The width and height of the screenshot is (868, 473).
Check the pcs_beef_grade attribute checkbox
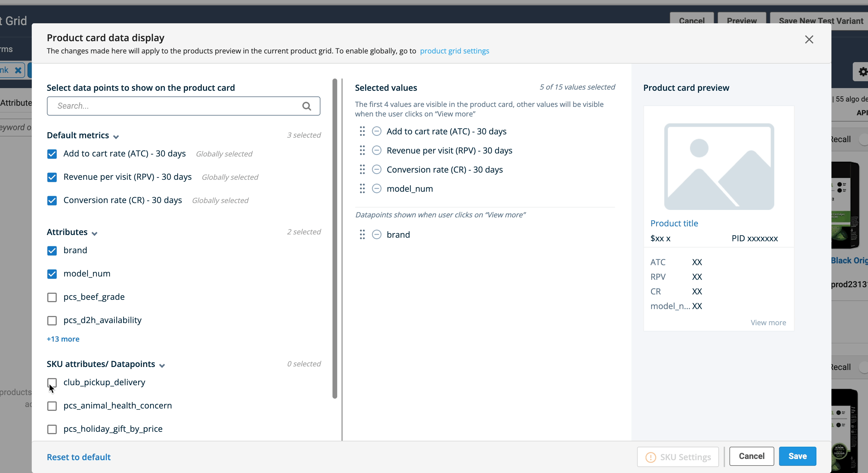(52, 297)
